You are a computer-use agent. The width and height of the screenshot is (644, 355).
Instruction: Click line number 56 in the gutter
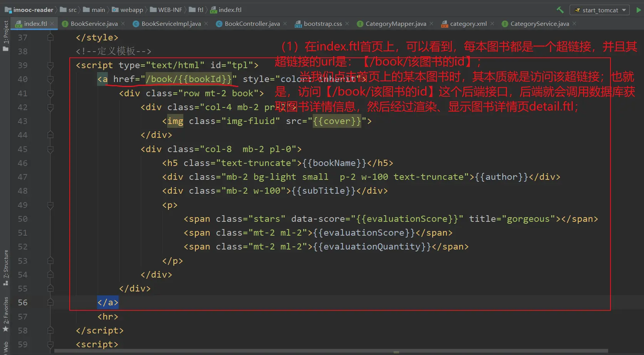23,303
